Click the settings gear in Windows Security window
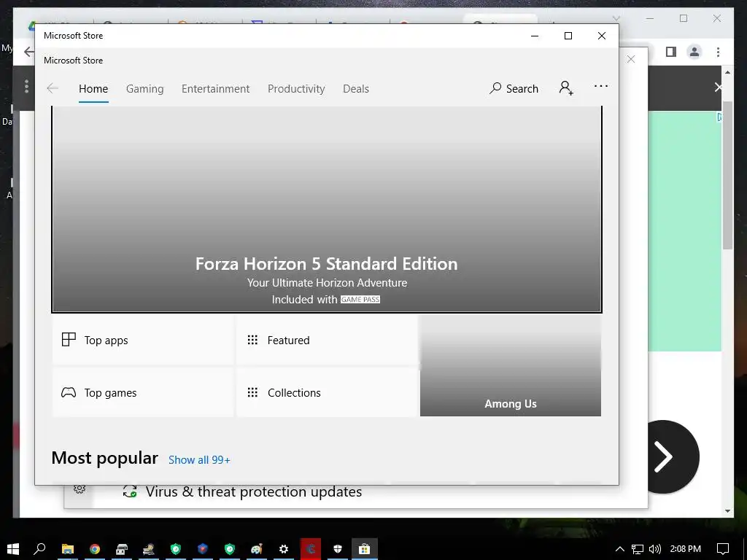 80,489
